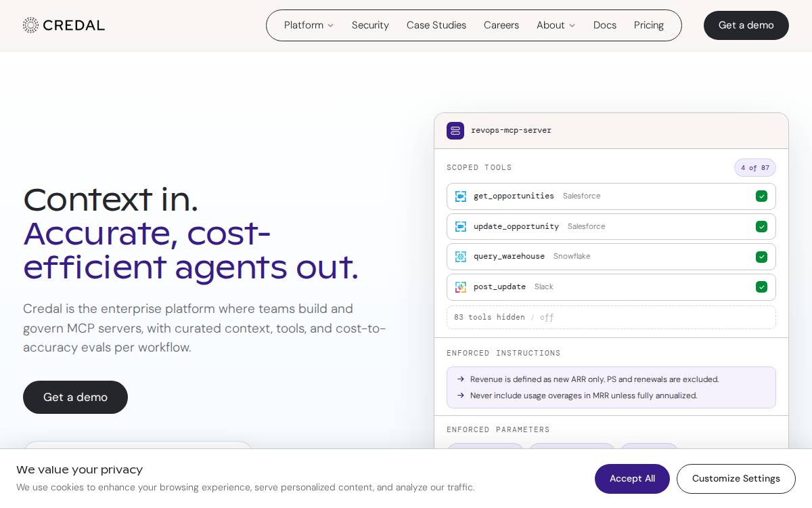Image resolution: width=812 pixels, height=508 pixels.
Task: Click the query_warehouse tool name
Action: pos(509,257)
